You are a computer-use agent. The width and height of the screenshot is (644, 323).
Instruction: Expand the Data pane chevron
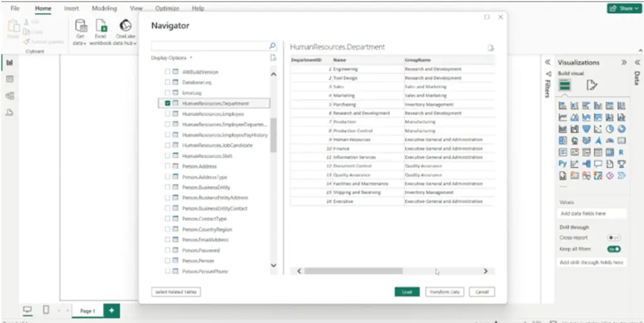pyautogui.click(x=638, y=62)
